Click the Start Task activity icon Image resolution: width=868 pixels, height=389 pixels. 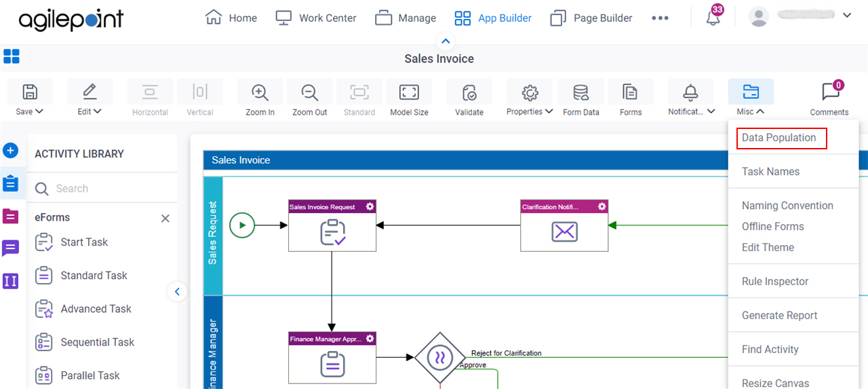[44, 242]
